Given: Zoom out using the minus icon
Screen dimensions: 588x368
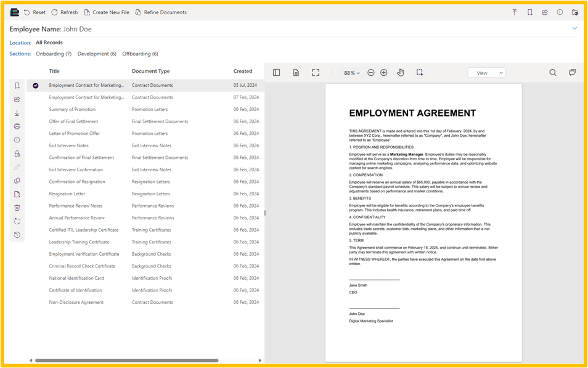Looking at the screenshot, I should pyautogui.click(x=371, y=73).
